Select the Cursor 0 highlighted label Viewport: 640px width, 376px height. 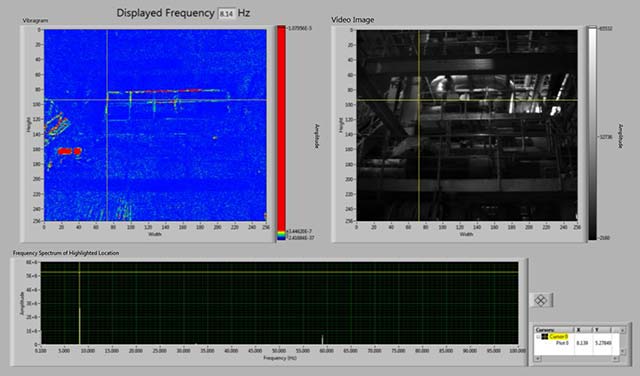[558, 337]
